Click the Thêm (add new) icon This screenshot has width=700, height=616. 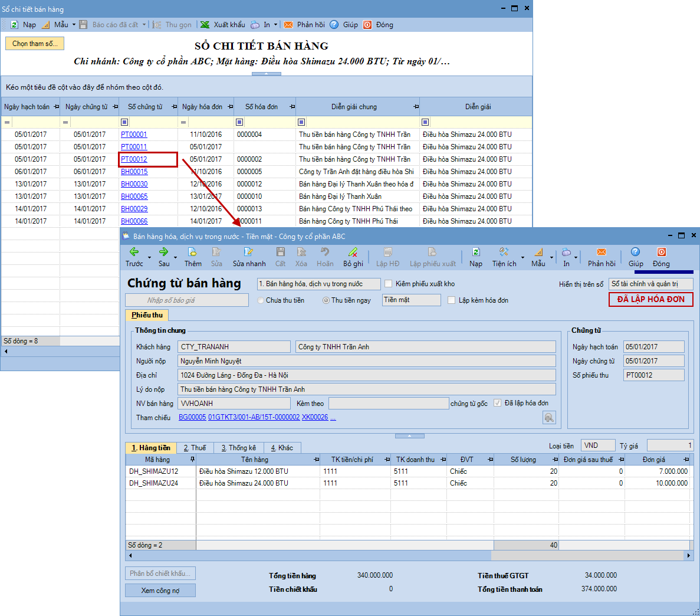(x=192, y=253)
